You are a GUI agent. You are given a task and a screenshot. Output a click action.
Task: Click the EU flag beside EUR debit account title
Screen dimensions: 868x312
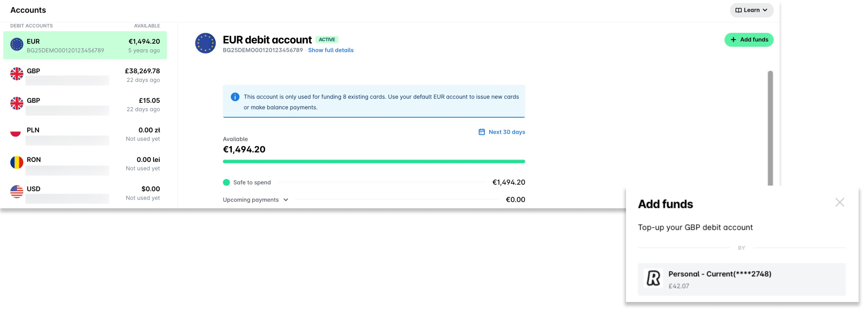point(205,43)
